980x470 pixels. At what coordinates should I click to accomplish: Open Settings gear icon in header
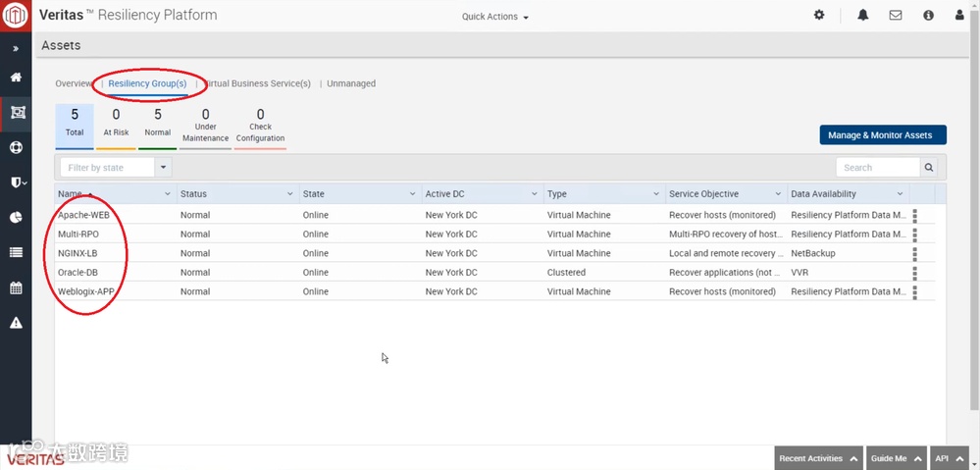tap(819, 15)
